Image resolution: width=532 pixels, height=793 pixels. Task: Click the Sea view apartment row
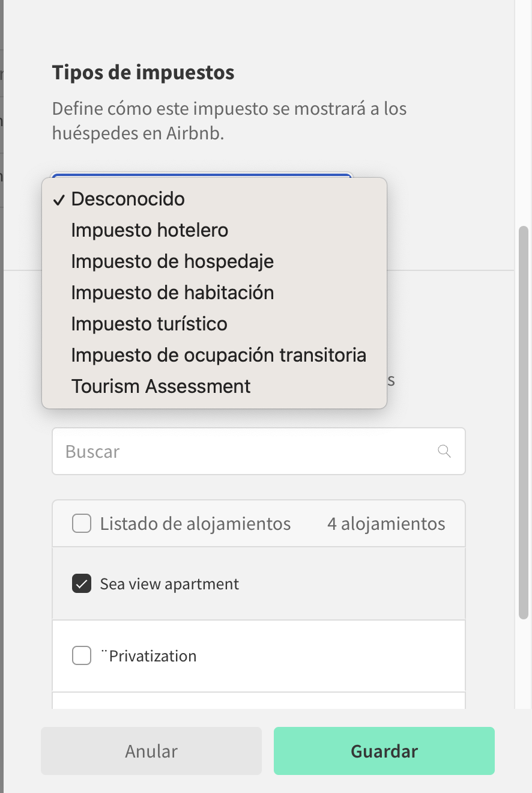pos(300,583)
